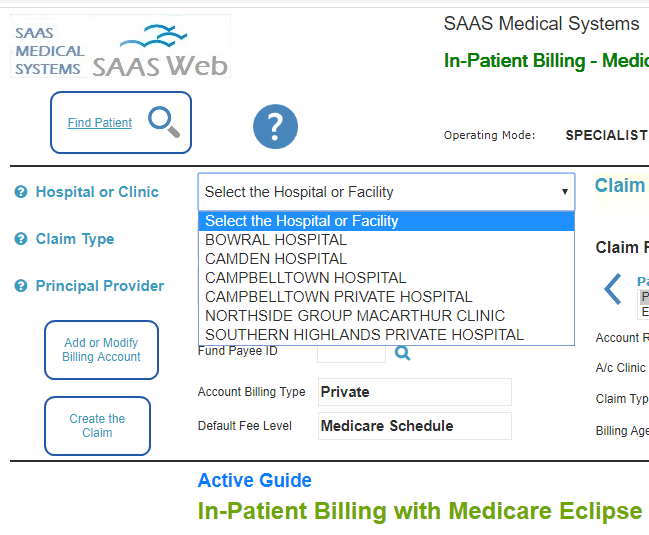Open the blue question mark help icon

[x=275, y=127]
